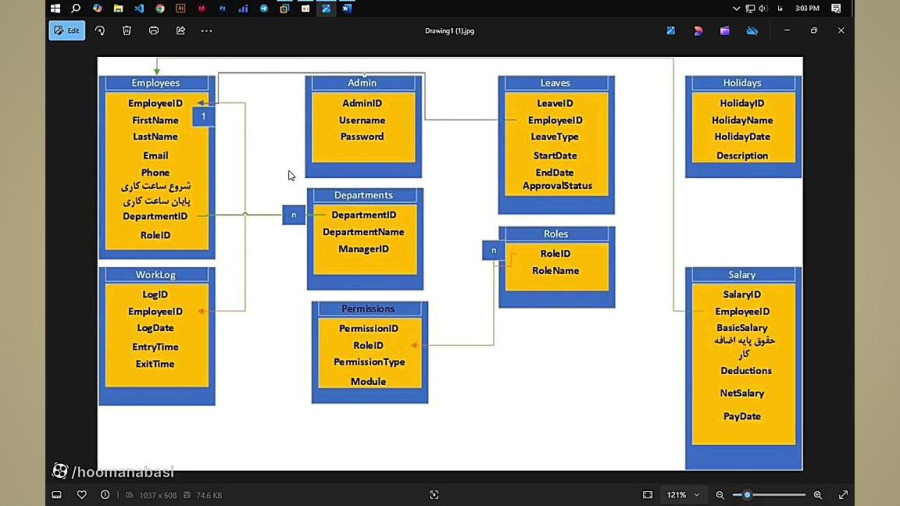
Task: Click the ApprovalStatus field in Leaves
Action: point(557,186)
